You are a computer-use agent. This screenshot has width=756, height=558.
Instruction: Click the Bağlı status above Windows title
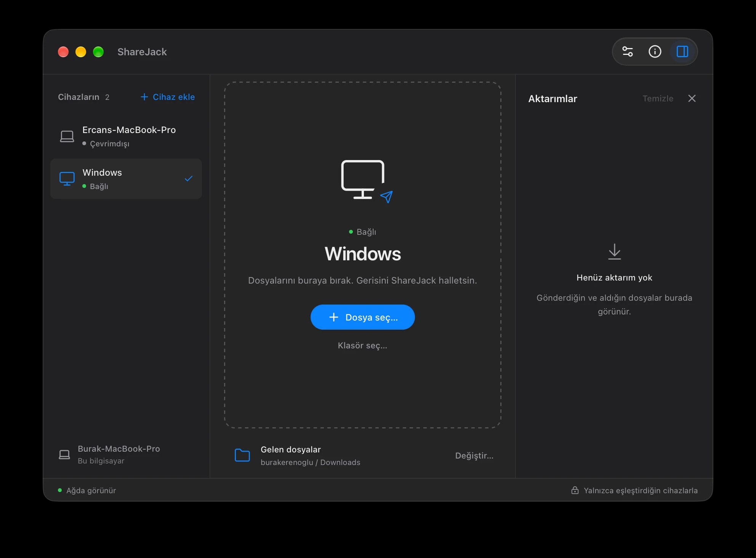(363, 232)
